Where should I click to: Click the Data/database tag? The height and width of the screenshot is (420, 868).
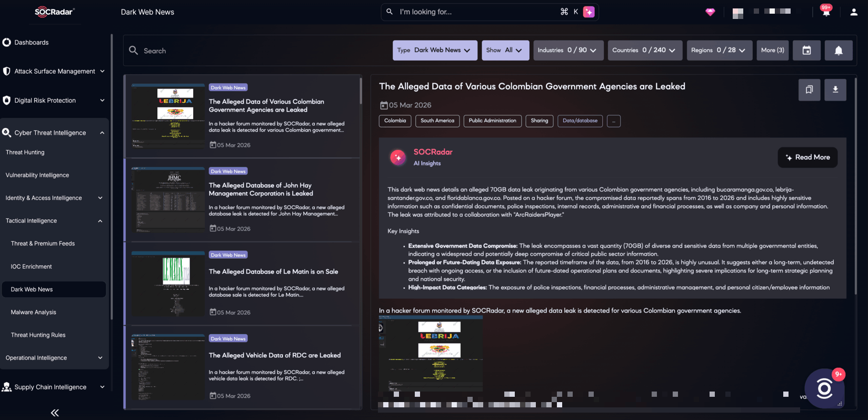(580, 121)
